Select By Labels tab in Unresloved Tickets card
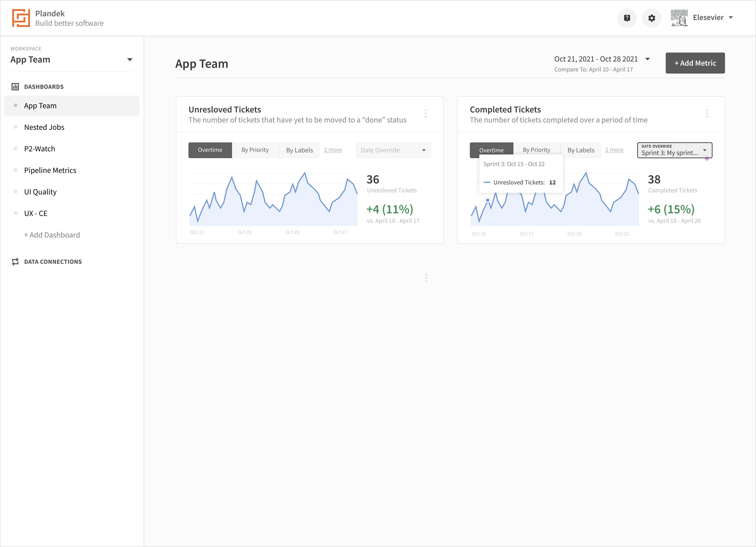 pyautogui.click(x=299, y=150)
